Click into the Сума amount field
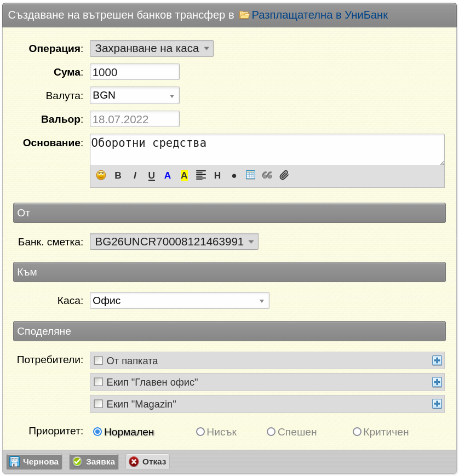The image size is (459, 476). click(x=135, y=72)
